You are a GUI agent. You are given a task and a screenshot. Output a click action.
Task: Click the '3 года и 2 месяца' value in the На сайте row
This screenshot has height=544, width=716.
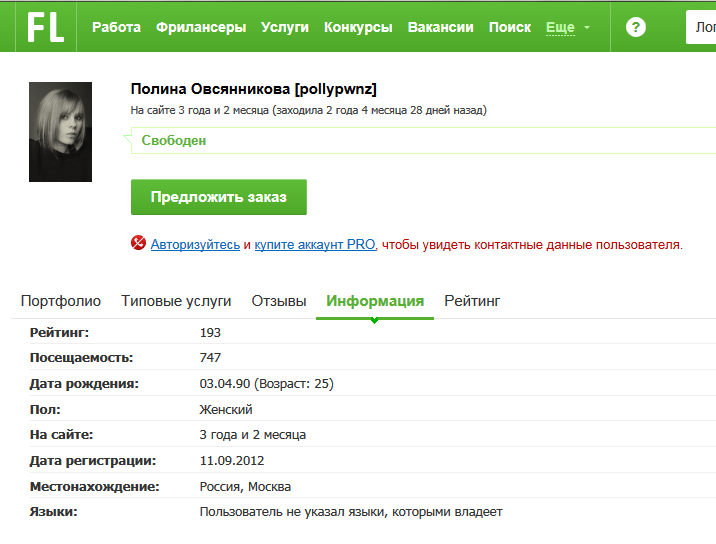(253, 435)
